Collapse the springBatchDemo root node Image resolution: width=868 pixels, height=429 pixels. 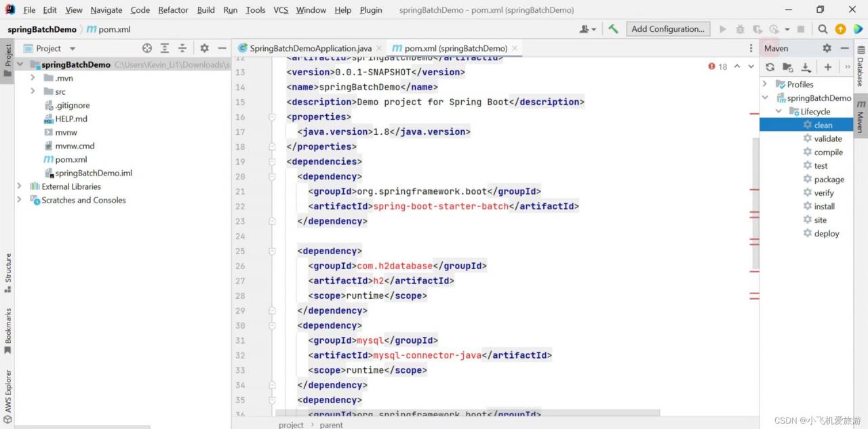coord(20,64)
